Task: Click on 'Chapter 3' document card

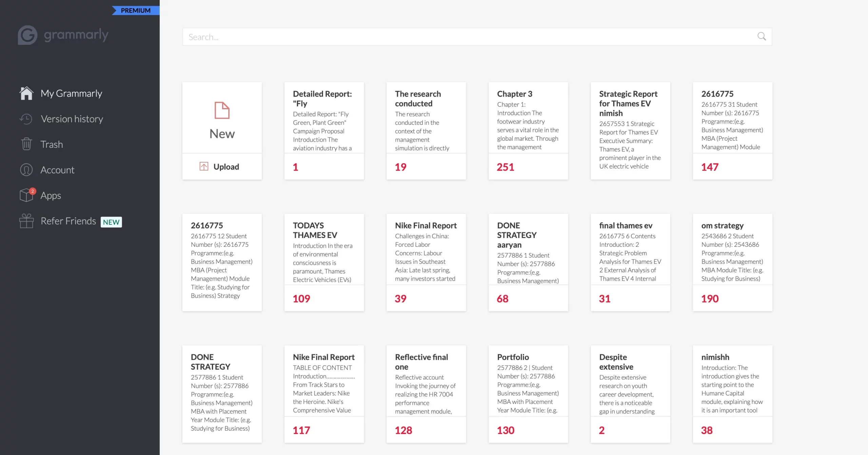Action: pos(528,130)
